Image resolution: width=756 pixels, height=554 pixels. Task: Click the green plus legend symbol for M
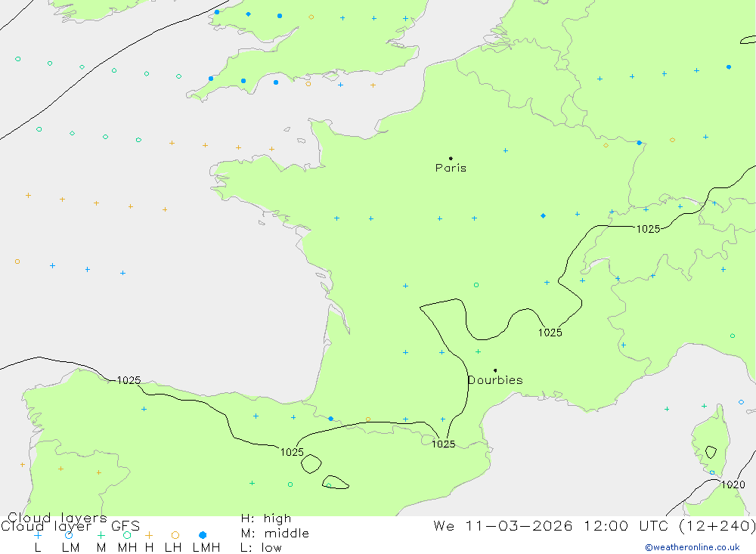(101, 535)
